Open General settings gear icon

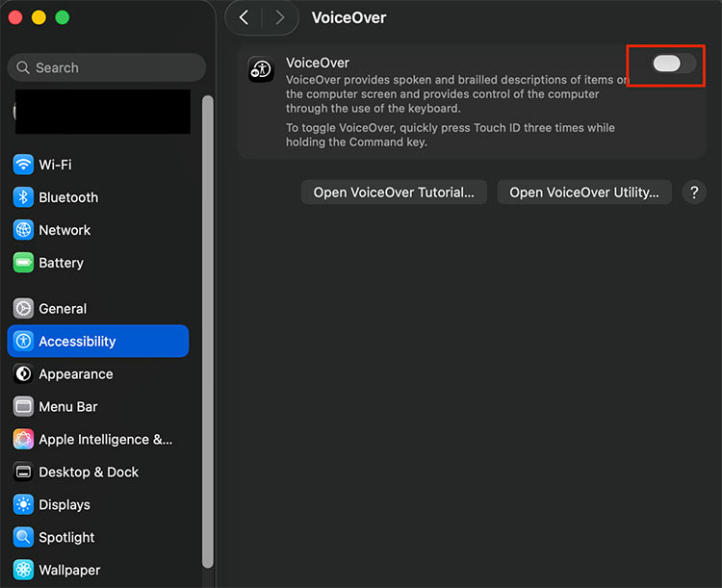point(23,309)
